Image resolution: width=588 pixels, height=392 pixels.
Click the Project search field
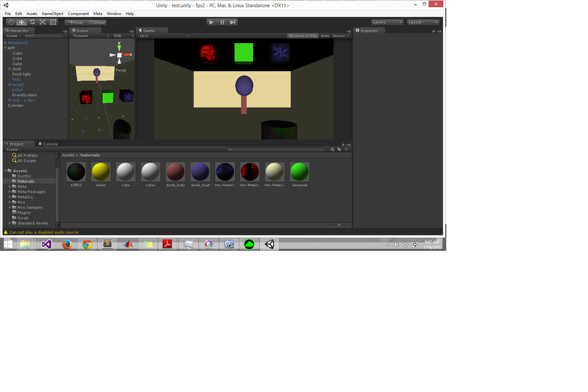[x=276, y=149]
